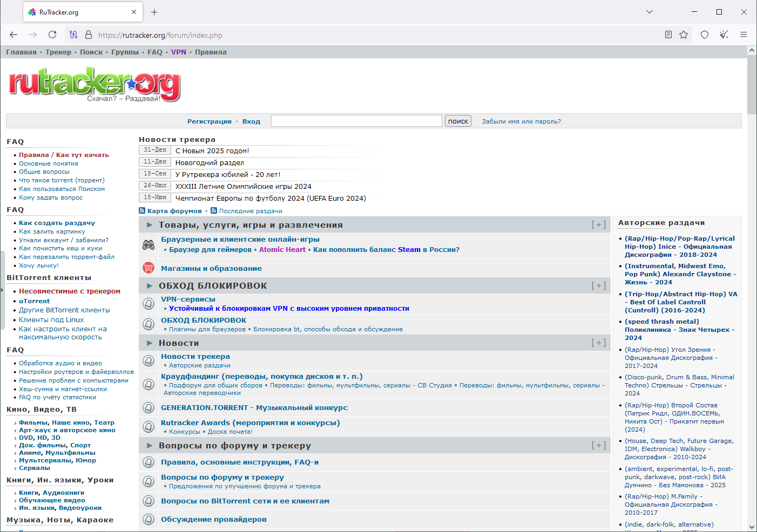This screenshot has height=532, width=757.
Task: Click the browser address bar URL
Action: (160, 35)
